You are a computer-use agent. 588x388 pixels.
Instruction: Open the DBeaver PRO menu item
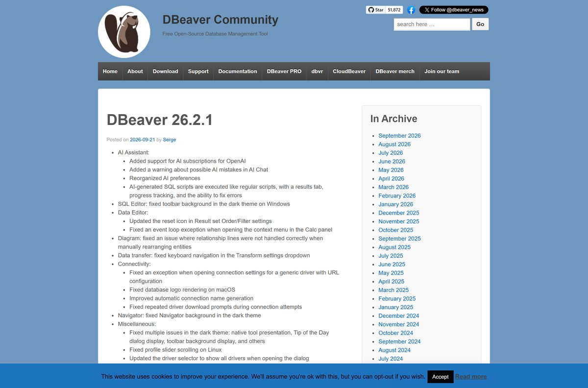[x=284, y=72]
